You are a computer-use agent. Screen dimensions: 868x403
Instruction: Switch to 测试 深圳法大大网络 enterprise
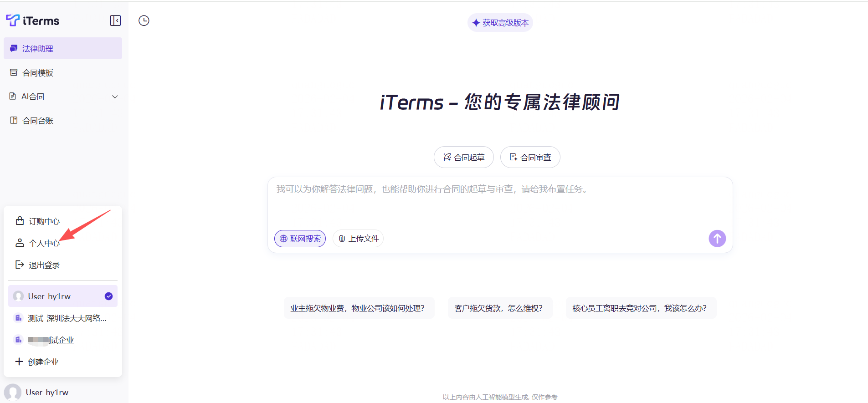63,318
